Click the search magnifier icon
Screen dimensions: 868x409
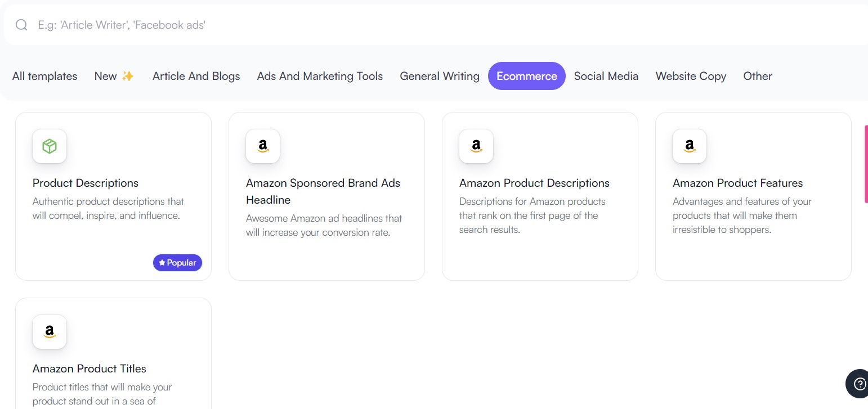[x=21, y=25]
